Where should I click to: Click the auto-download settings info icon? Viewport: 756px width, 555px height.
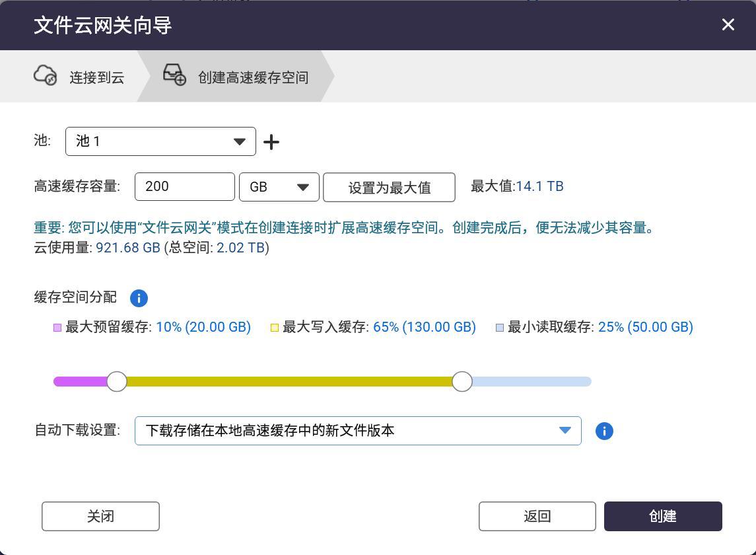(x=604, y=431)
